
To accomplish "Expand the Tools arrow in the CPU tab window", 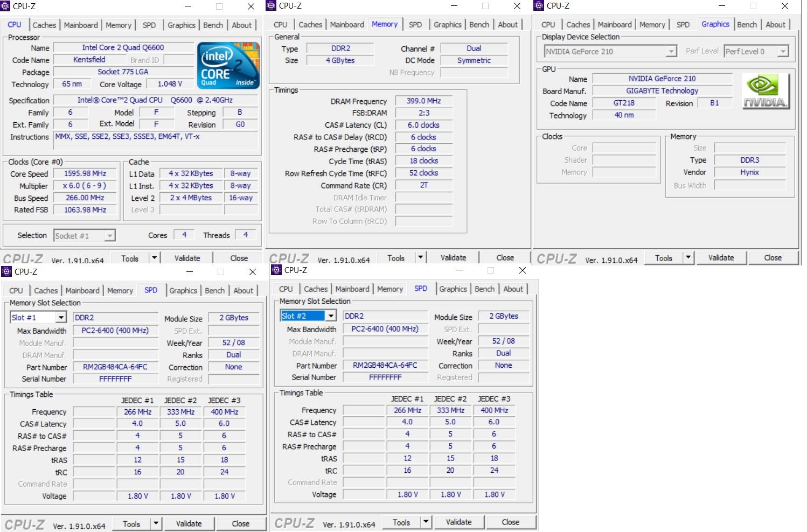I will (154, 258).
